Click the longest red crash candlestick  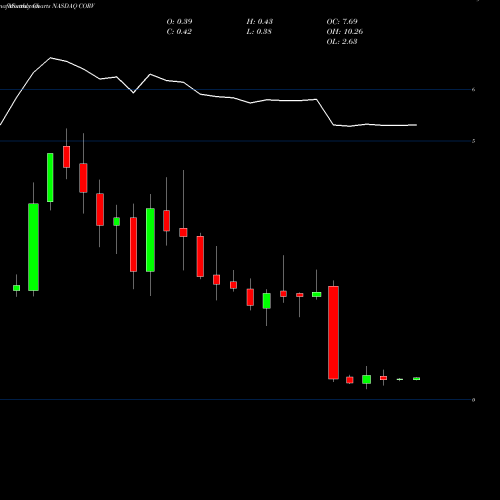333,332
